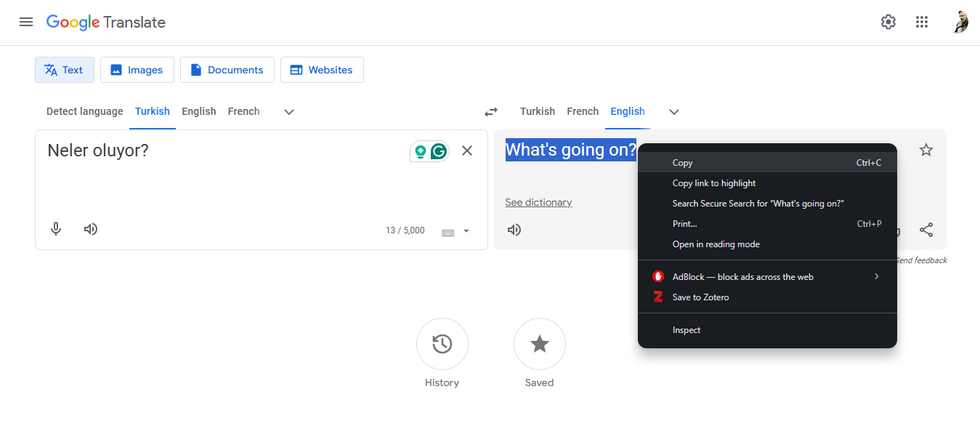Open translation History
The width and height of the screenshot is (980, 429).
tap(442, 344)
